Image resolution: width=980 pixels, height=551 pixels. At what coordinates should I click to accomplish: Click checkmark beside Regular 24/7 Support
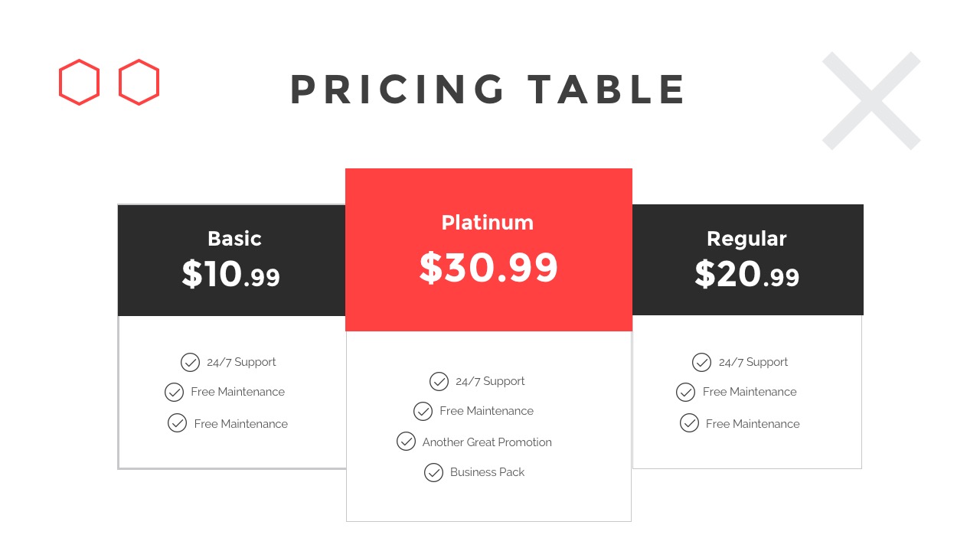701,362
